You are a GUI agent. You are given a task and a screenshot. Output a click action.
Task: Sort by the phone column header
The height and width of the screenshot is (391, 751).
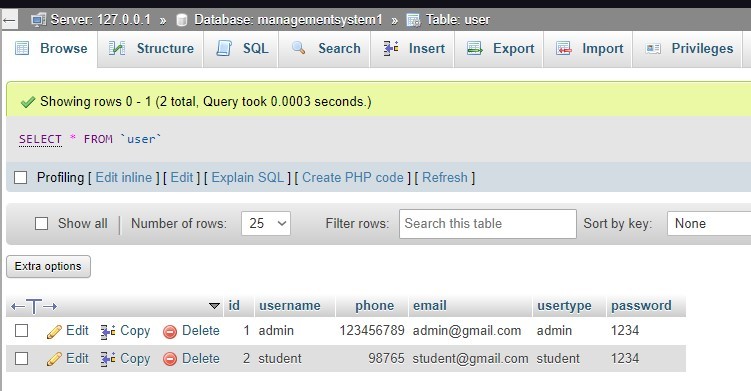(375, 306)
